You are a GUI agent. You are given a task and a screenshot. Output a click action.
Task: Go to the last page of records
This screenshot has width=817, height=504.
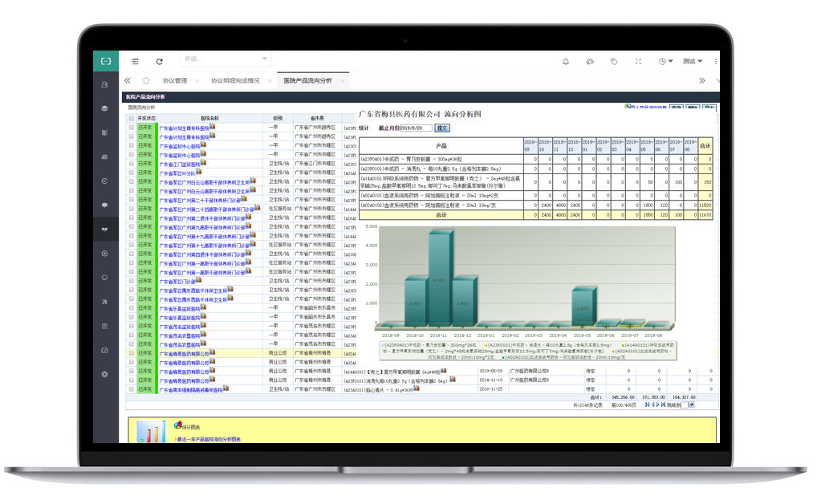pos(663,404)
